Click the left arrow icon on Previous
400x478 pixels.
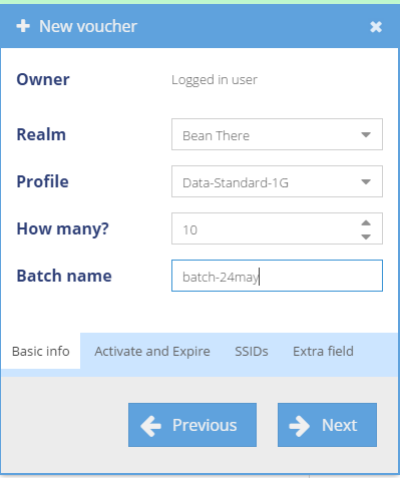pos(151,426)
